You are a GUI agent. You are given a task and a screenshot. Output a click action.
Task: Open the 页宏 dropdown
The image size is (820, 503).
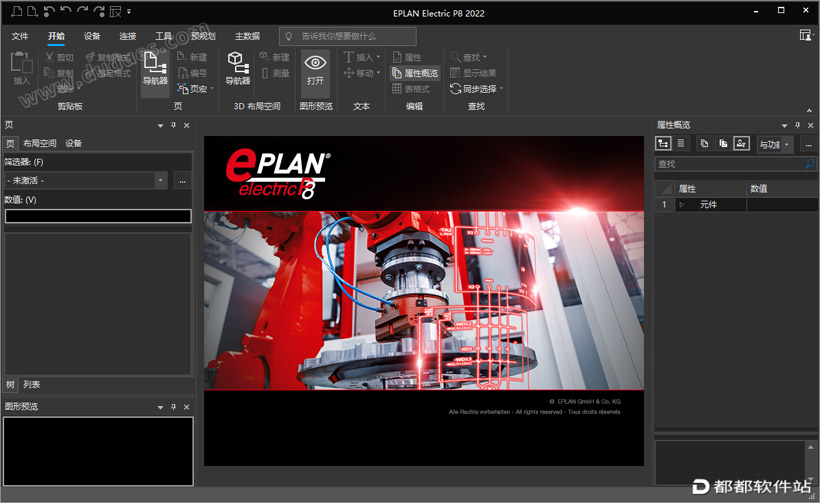point(212,89)
